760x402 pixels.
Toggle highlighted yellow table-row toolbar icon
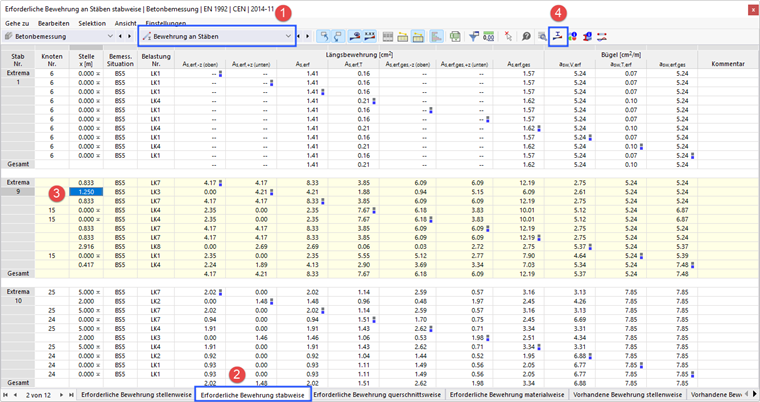[418, 36]
